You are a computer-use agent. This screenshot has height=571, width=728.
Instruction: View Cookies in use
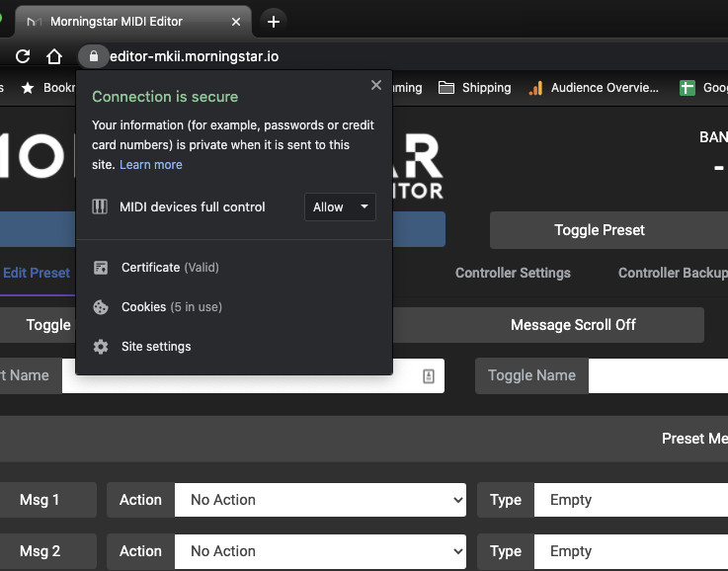144,307
